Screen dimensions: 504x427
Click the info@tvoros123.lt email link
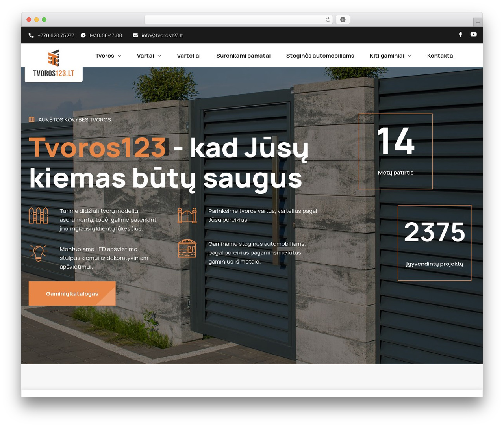pos(162,35)
